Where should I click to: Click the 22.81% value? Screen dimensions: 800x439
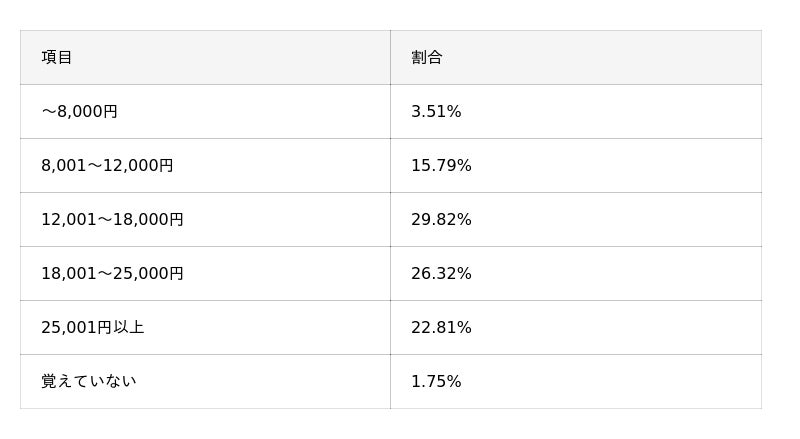click(441, 328)
